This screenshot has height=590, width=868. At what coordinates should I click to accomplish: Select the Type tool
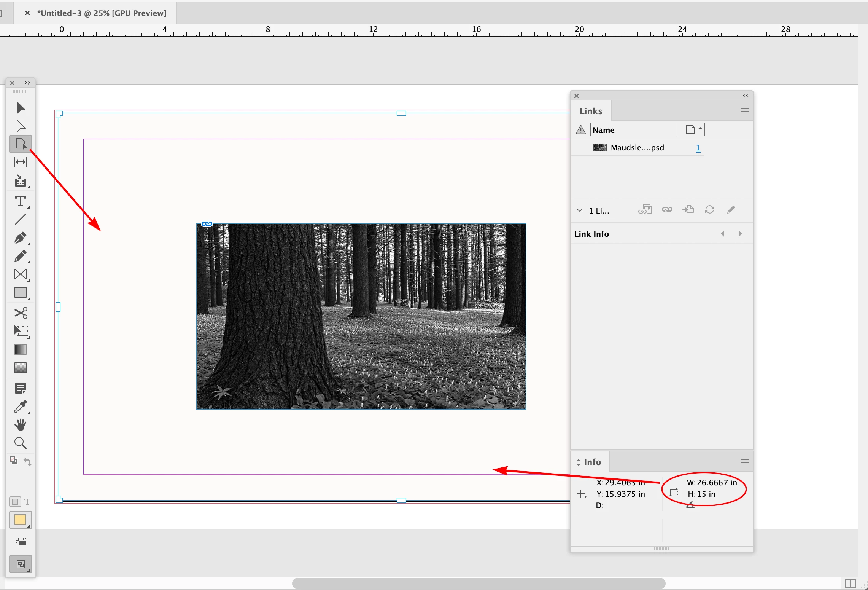(x=21, y=201)
